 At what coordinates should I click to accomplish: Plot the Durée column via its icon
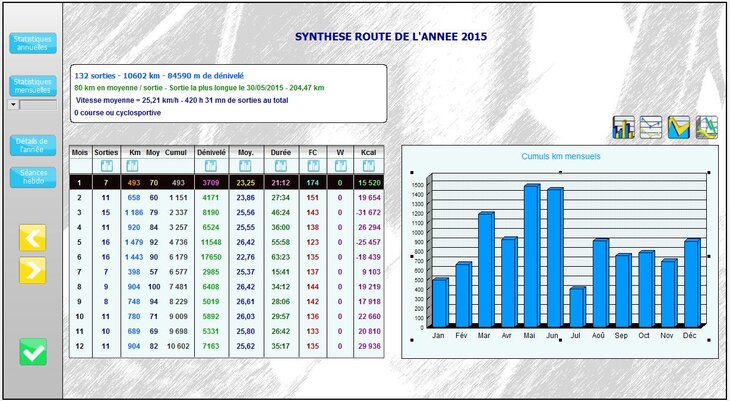pyautogui.click(x=281, y=166)
